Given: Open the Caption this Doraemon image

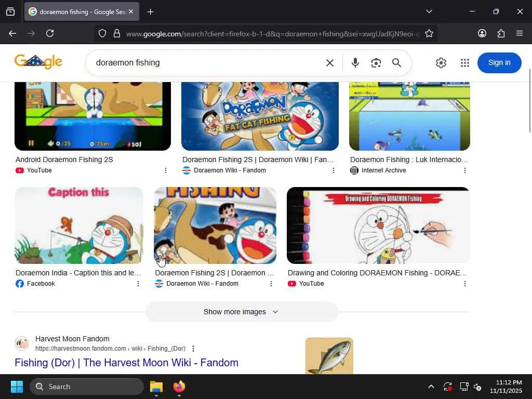Looking at the screenshot, I should point(79,225).
